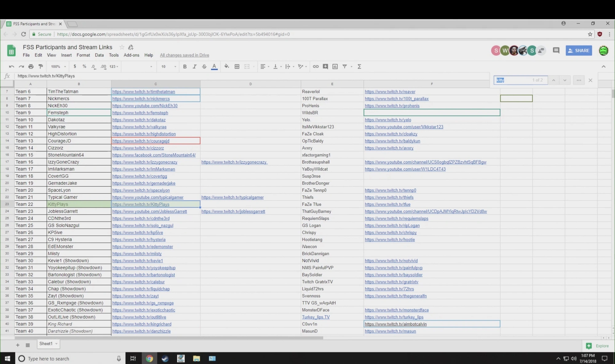Image resolution: width=615 pixels, height=364 pixels.
Task: Click the Print icon
Action: [x=31, y=66]
